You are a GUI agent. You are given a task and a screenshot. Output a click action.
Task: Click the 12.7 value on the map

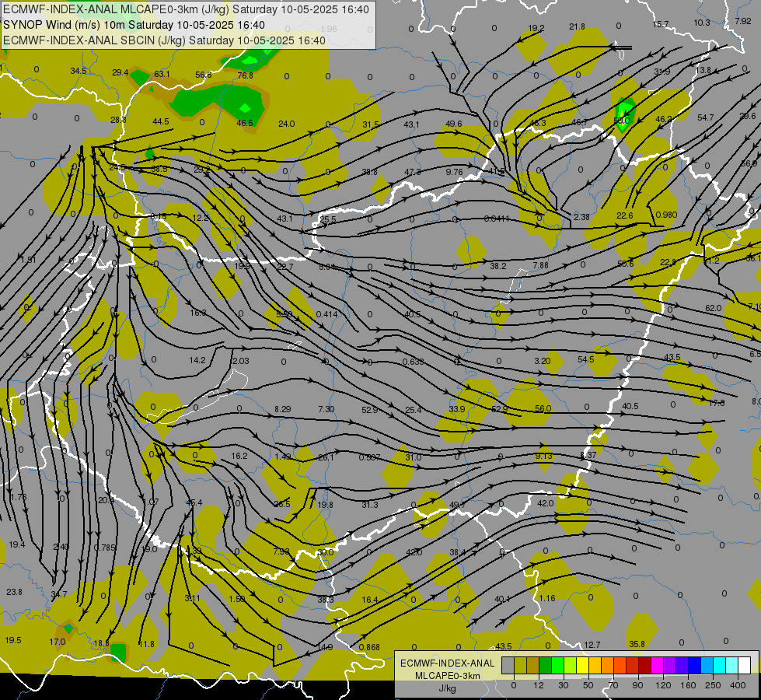(x=592, y=645)
